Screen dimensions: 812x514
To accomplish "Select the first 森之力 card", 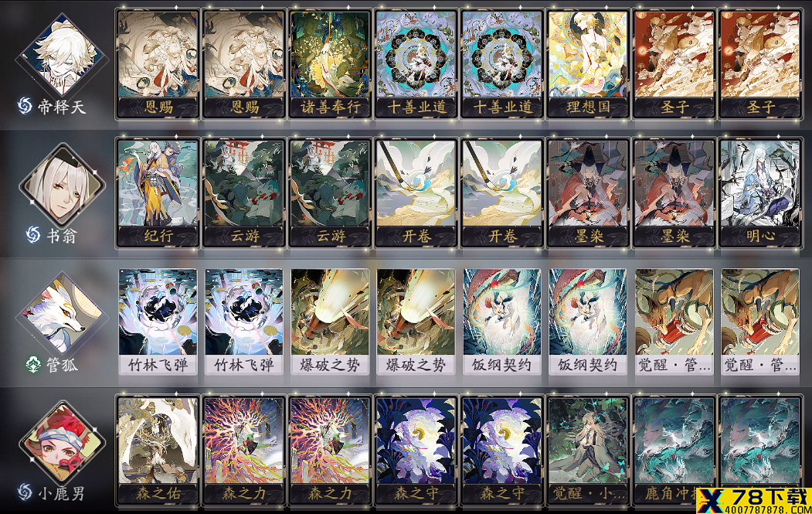I will (x=244, y=451).
